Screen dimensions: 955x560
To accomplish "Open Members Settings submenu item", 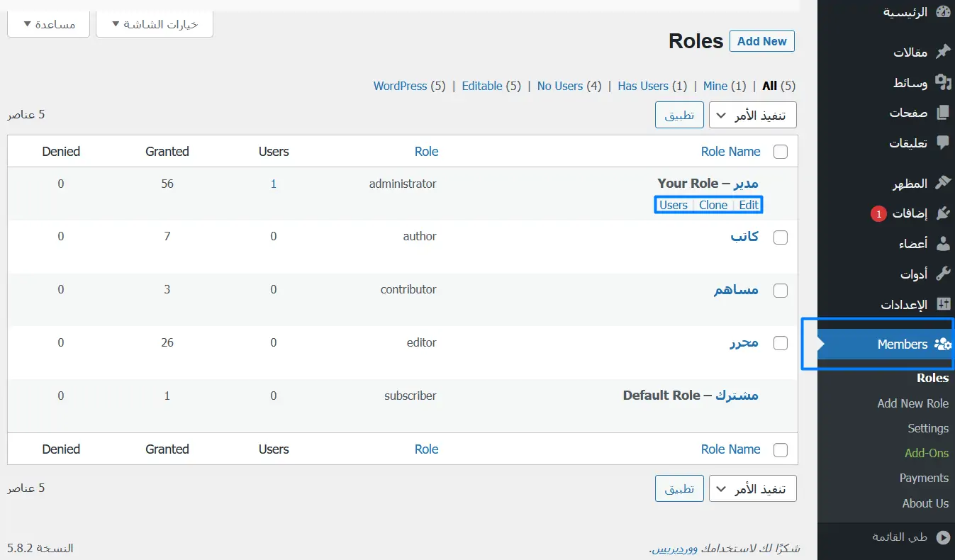I will click(927, 428).
